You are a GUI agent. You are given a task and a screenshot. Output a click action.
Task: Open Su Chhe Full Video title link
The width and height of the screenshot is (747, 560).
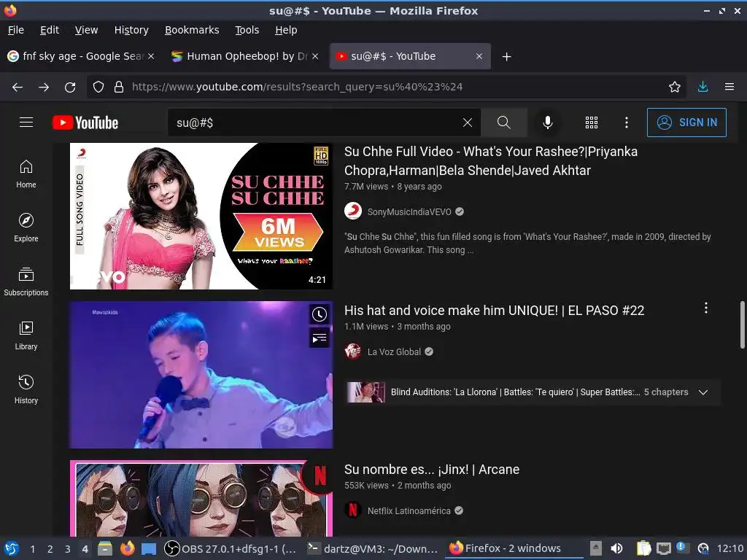pos(491,161)
